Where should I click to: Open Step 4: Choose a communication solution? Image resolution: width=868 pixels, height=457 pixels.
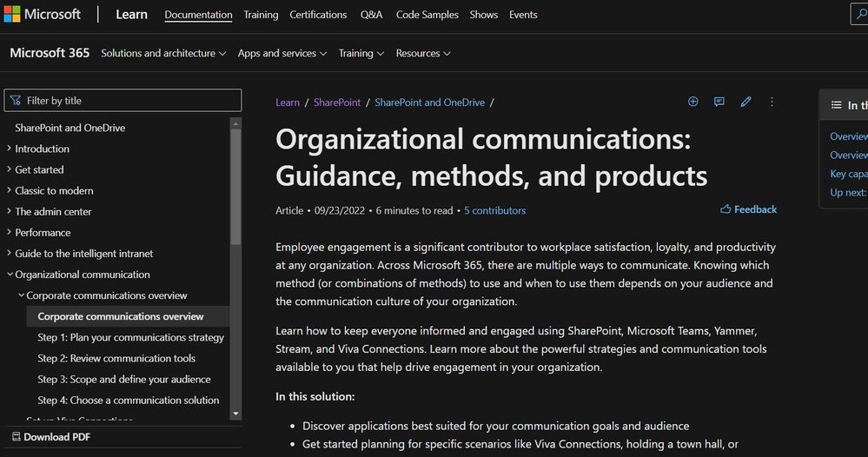pyautogui.click(x=129, y=401)
